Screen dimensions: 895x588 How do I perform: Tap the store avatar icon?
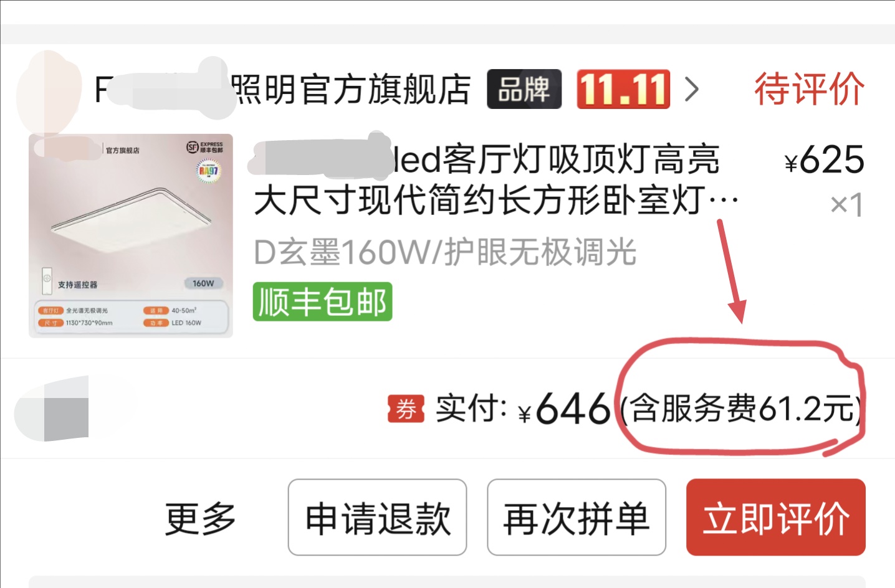click(49, 92)
